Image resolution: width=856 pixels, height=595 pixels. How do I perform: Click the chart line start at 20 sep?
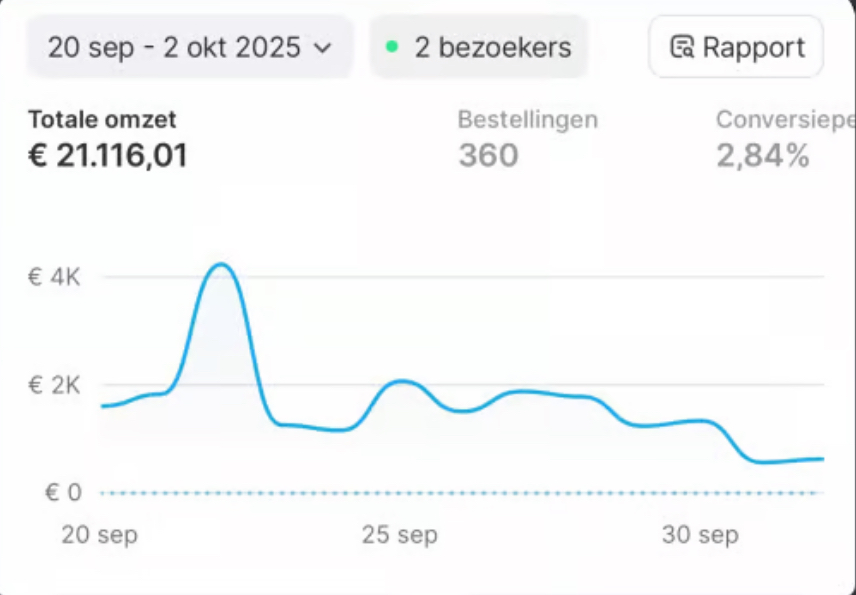click(104, 406)
